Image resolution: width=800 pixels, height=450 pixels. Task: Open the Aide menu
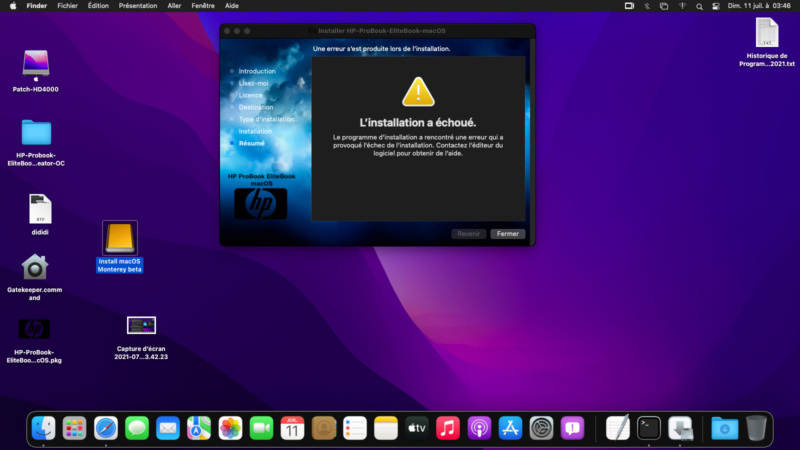tap(232, 6)
